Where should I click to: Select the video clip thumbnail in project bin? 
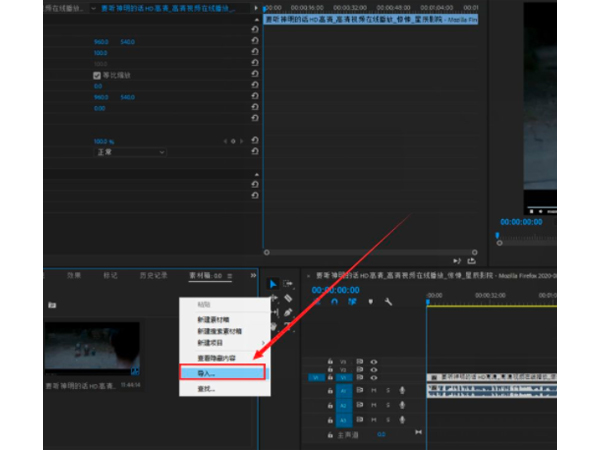tap(91, 349)
